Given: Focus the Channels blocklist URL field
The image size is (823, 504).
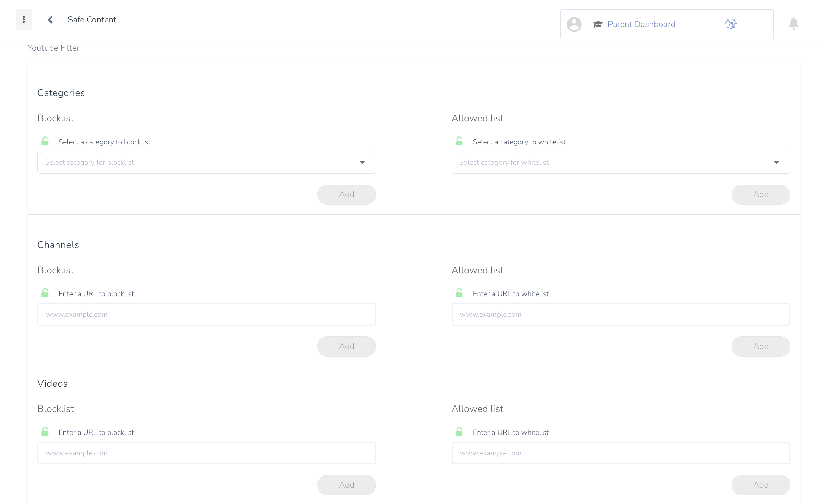Looking at the screenshot, I should pyautogui.click(x=206, y=314).
